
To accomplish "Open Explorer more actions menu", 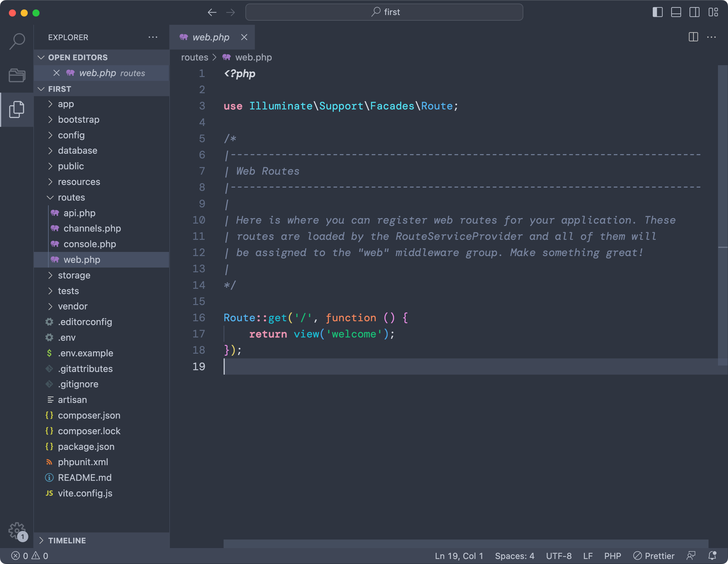I will pos(153,37).
